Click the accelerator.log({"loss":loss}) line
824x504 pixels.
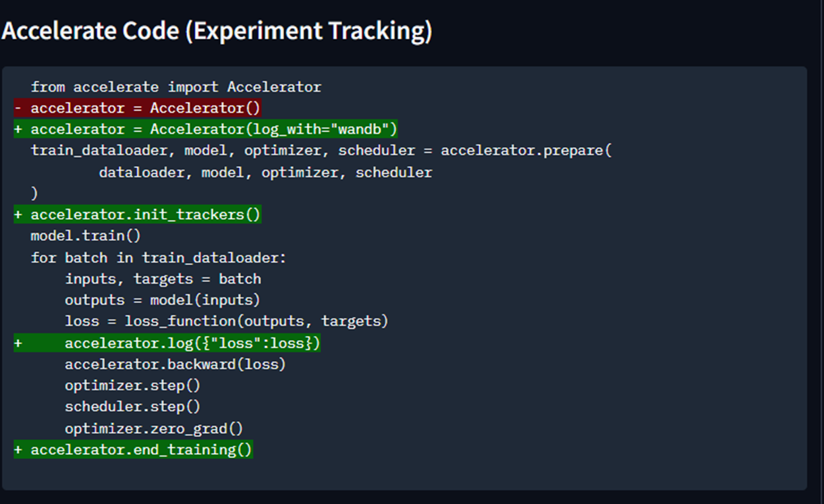[x=192, y=343]
